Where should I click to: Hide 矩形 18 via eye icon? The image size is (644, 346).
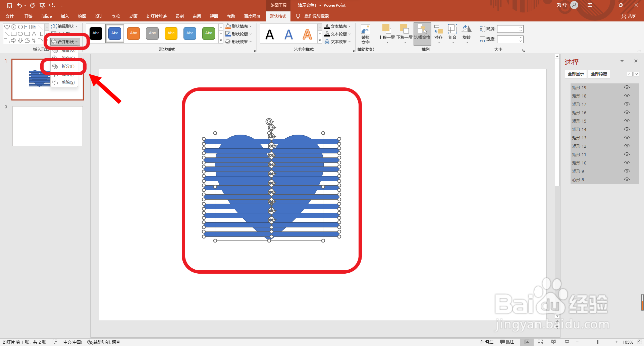coord(627,96)
